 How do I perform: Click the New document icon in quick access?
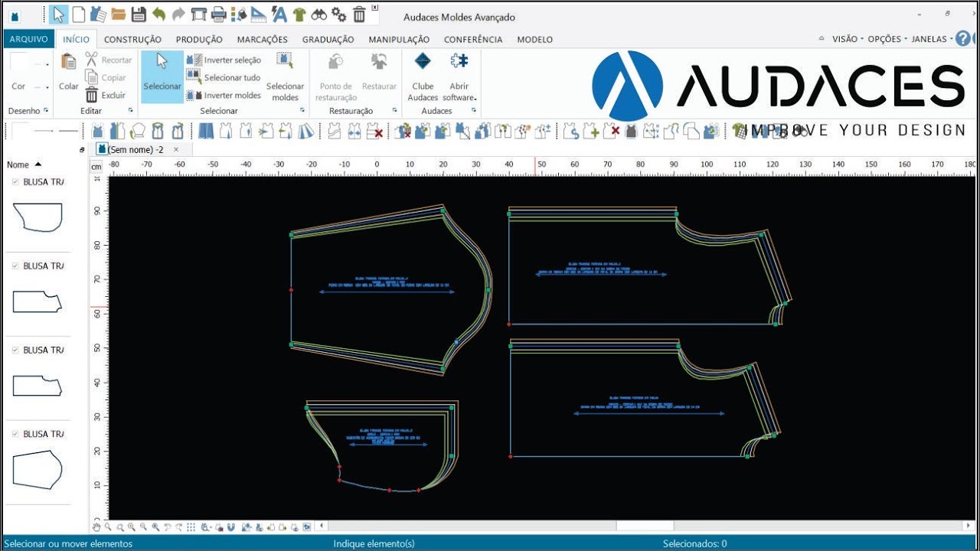pyautogui.click(x=78, y=14)
